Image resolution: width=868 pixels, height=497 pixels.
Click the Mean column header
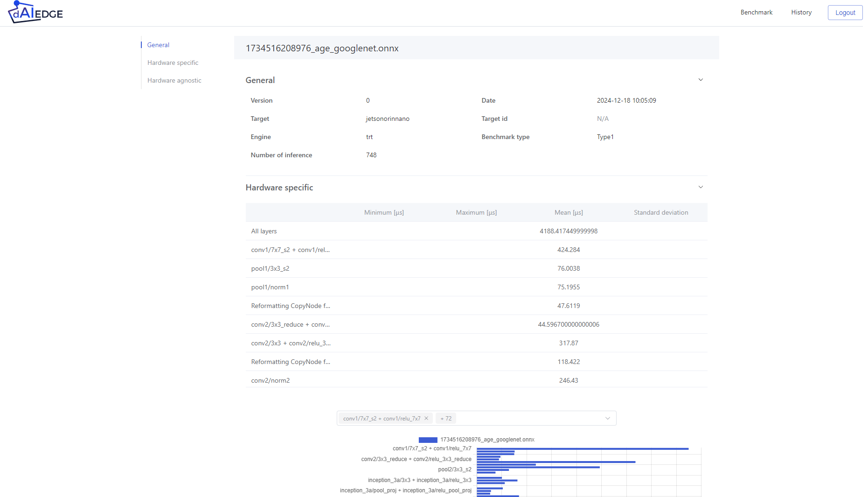(568, 212)
